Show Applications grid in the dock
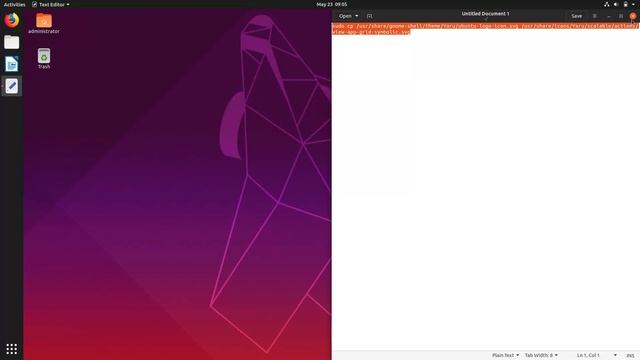 pyautogui.click(x=11, y=349)
